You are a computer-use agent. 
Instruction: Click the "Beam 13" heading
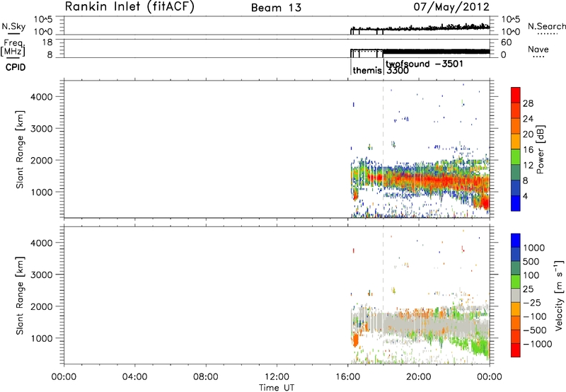[276, 8]
